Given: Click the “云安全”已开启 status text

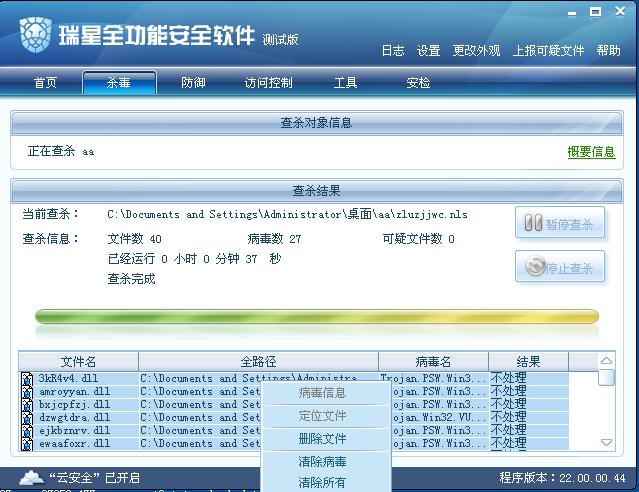Looking at the screenshot, I should pyautogui.click(x=95, y=478).
